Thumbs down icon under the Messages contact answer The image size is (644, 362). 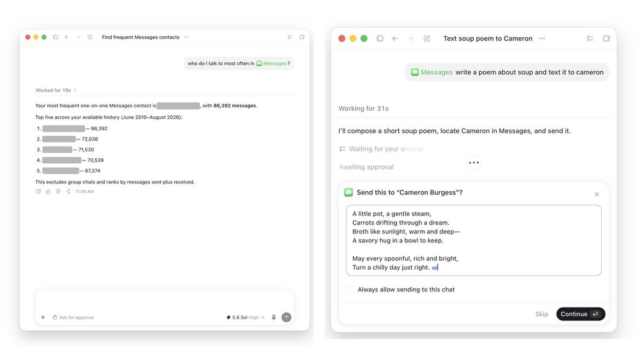click(58, 191)
